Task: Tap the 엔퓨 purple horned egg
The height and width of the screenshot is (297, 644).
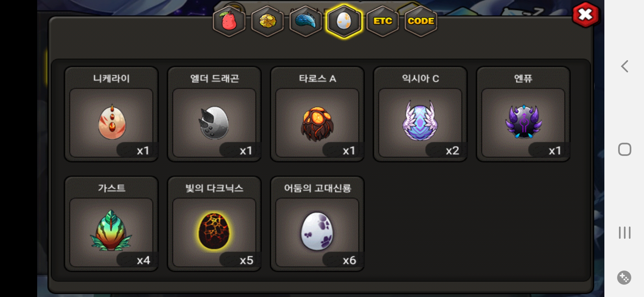Action: click(x=523, y=114)
